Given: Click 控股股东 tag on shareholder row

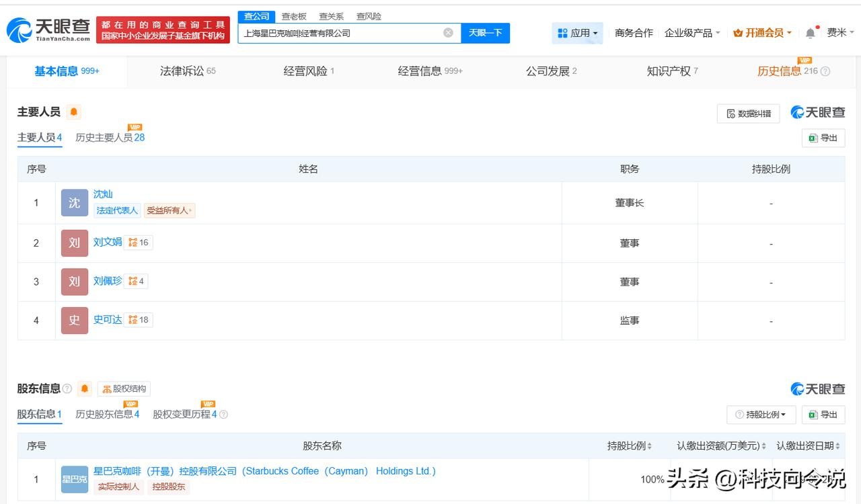Looking at the screenshot, I should [x=168, y=487].
